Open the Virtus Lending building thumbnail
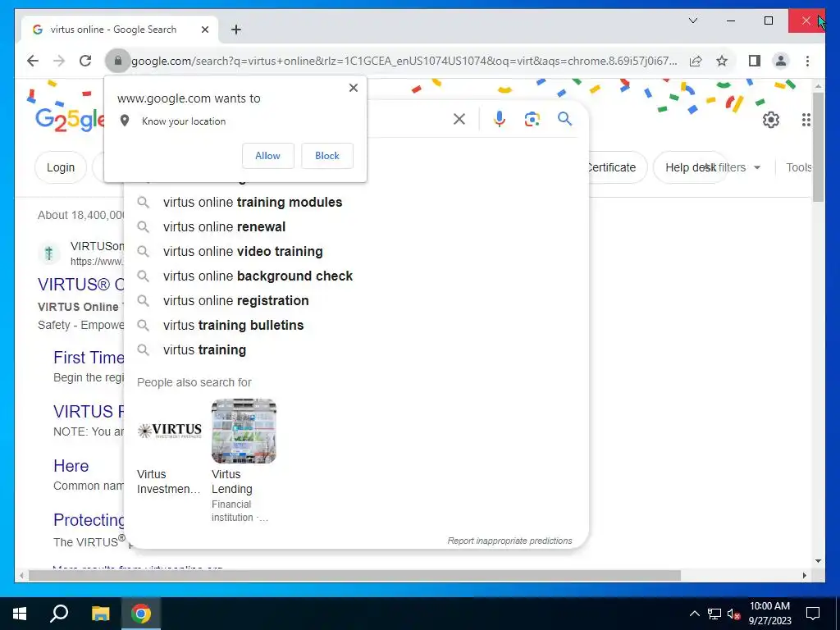 pos(244,431)
